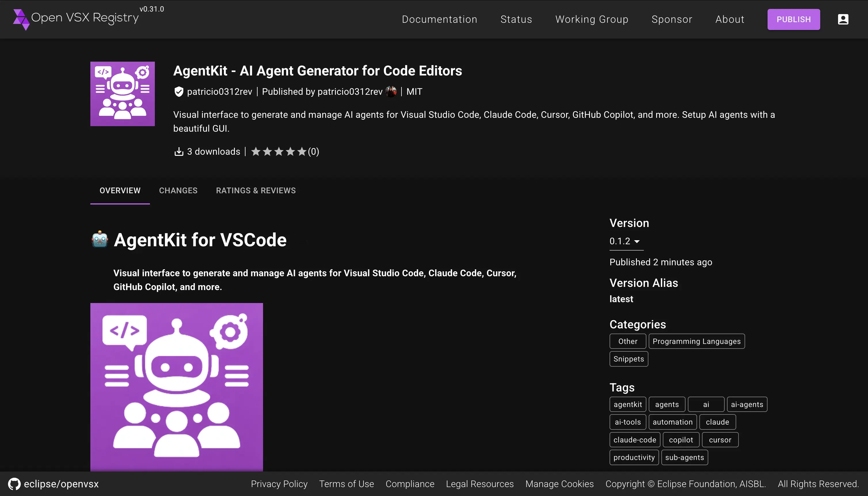Screen dimensions: 868x496
Task: Click the All Rights Reserved footer text
Action: (x=818, y=484)
